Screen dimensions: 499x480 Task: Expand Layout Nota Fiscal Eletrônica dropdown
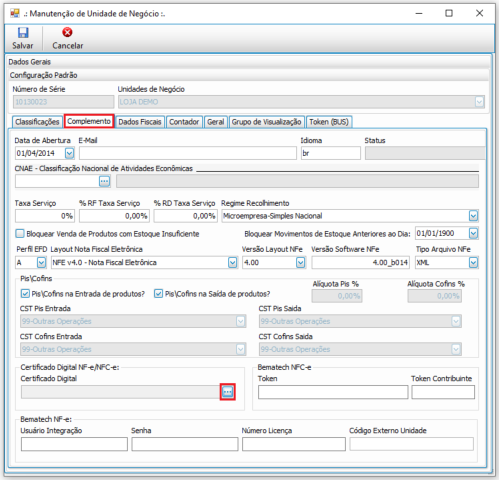(232, 263)
